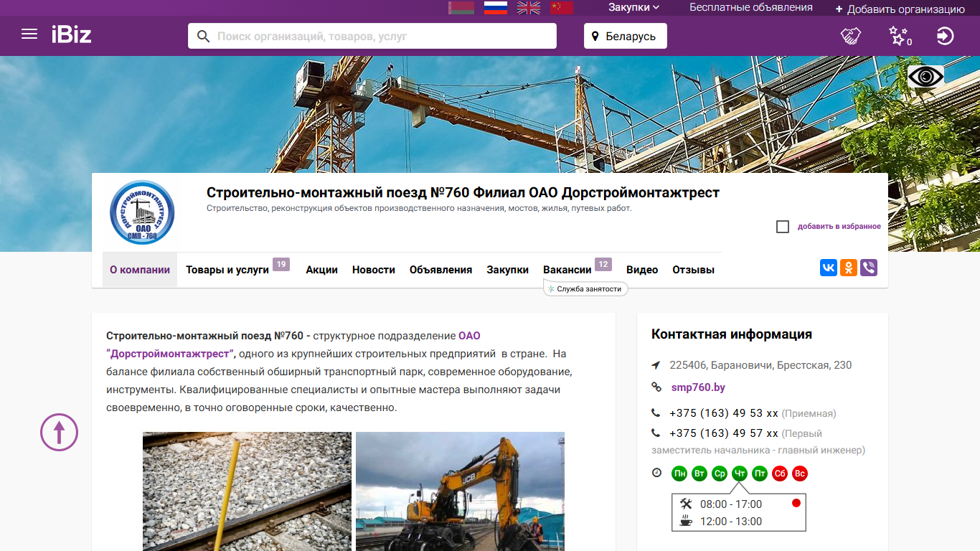
Task: Select Wednesday Ср day circle
Action: (720, 474)
